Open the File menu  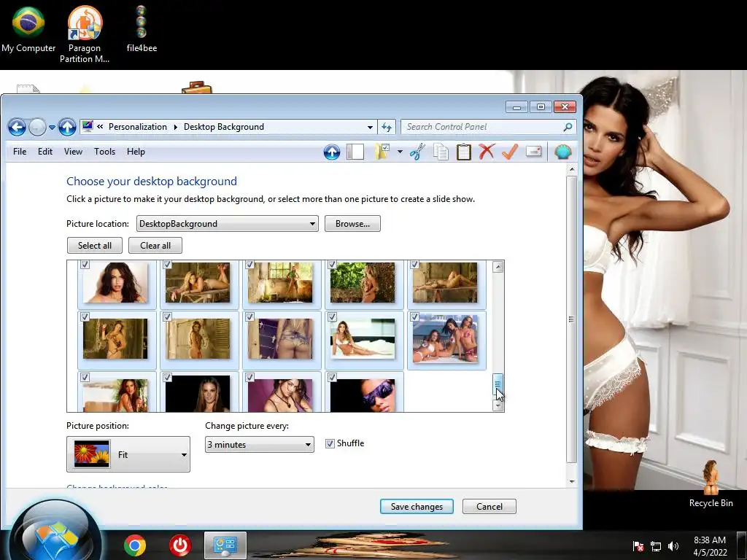(x=20, y=152)
